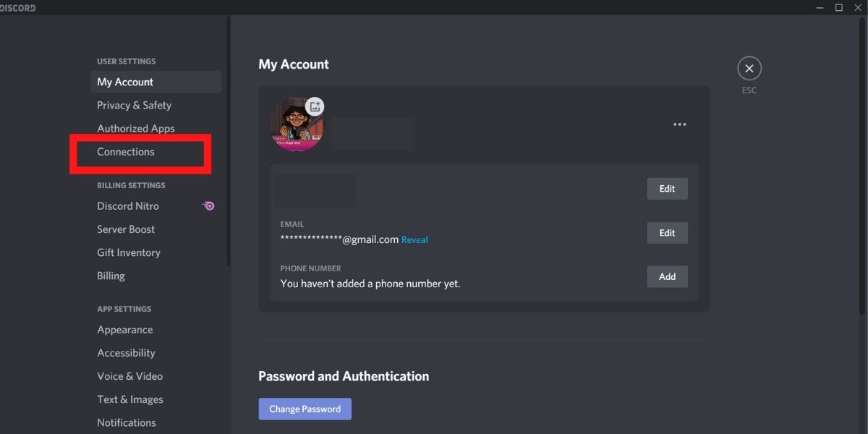
Task: Open Accessibility settings
Action: click(126, 353)
